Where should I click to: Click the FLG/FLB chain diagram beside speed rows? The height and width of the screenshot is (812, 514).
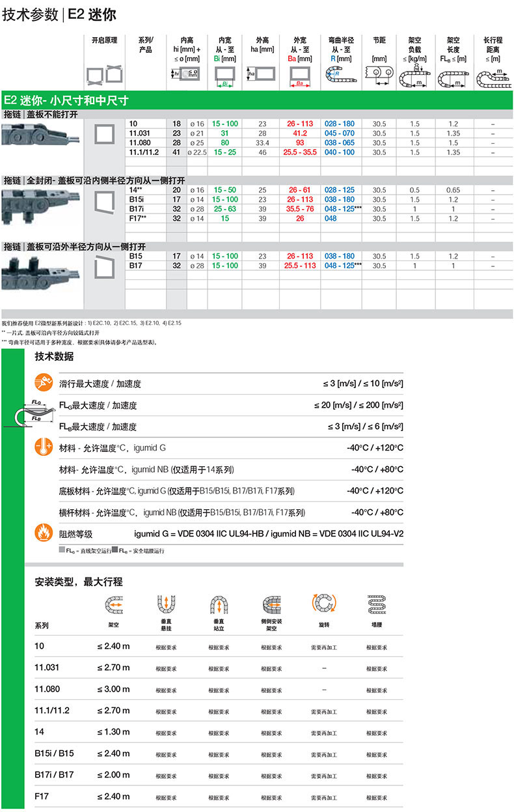point(33,413)
